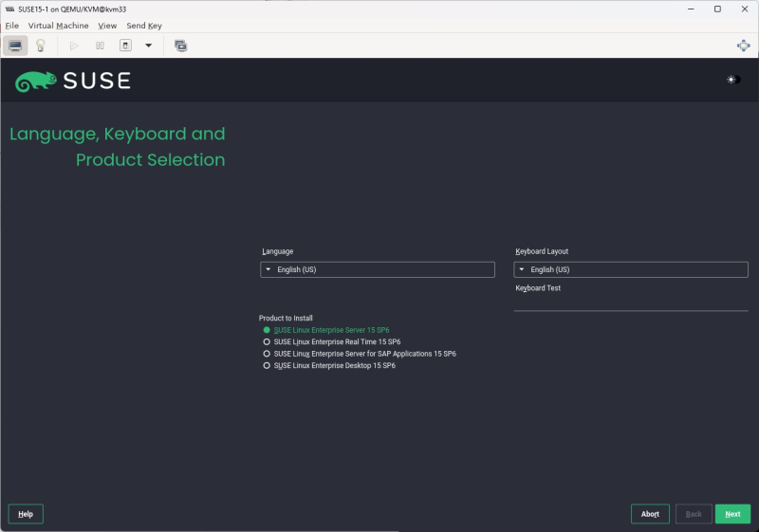Close the SUSE15-1 VM window

[745, 9]
